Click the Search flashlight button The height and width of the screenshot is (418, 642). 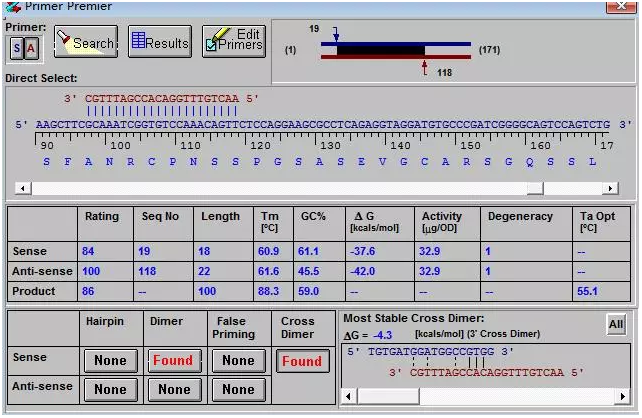pyautogui.click(x=86, y=42)
